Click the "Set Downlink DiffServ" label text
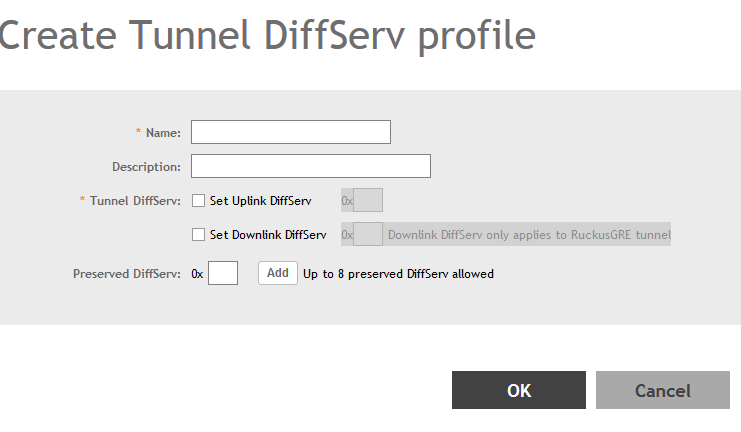 tap(267, 235)
